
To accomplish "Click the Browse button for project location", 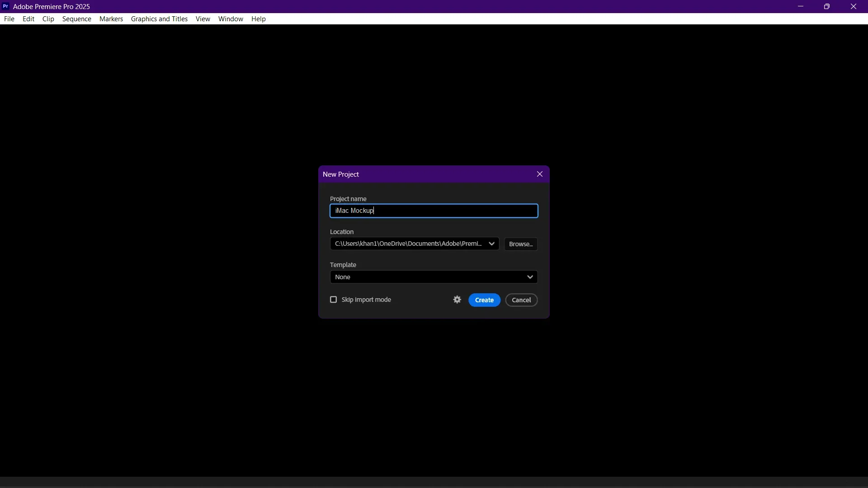I will point(520,244).
